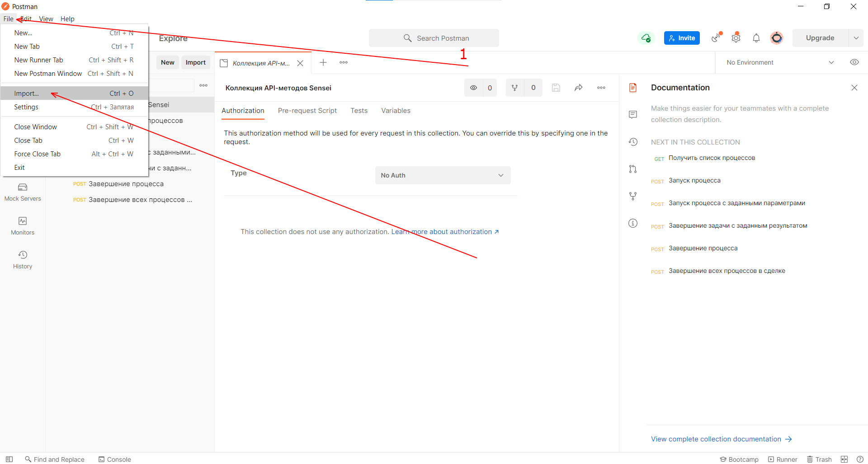Choose Exit in File menu
868x464 pixels.
[x=75, y=168]
